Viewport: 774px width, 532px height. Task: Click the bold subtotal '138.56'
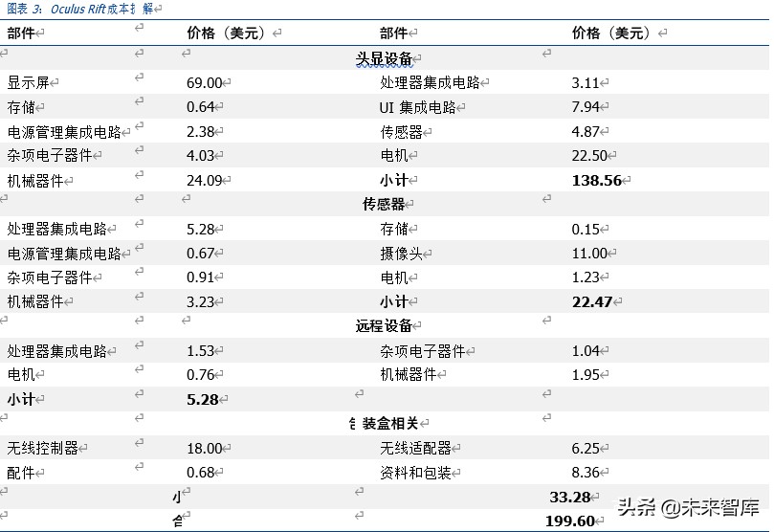click(x=596, y=180)
